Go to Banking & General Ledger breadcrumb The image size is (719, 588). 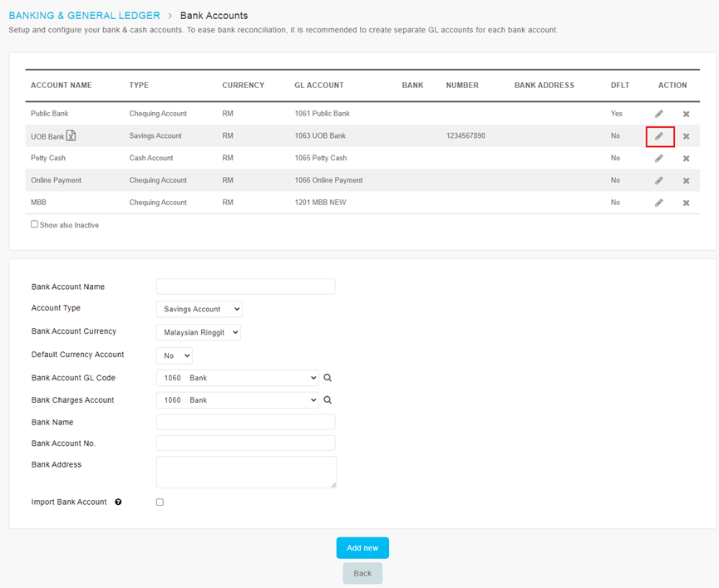81,16
